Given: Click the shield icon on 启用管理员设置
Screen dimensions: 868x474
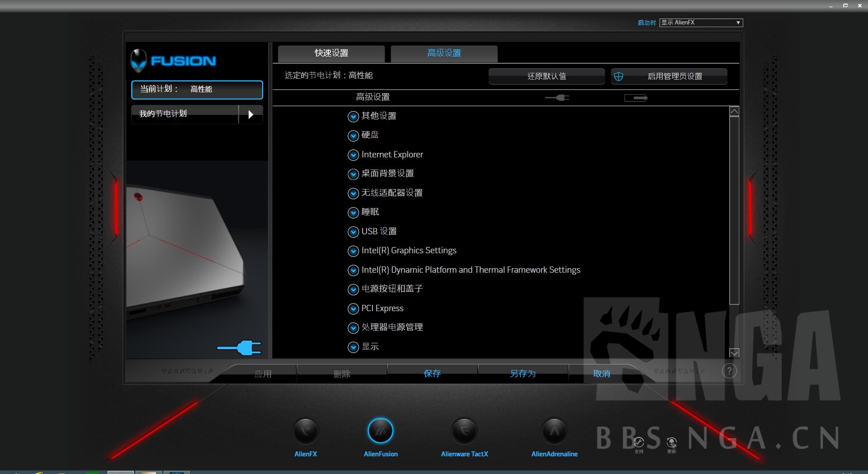Looking at the screenshot, I should 618,76.
